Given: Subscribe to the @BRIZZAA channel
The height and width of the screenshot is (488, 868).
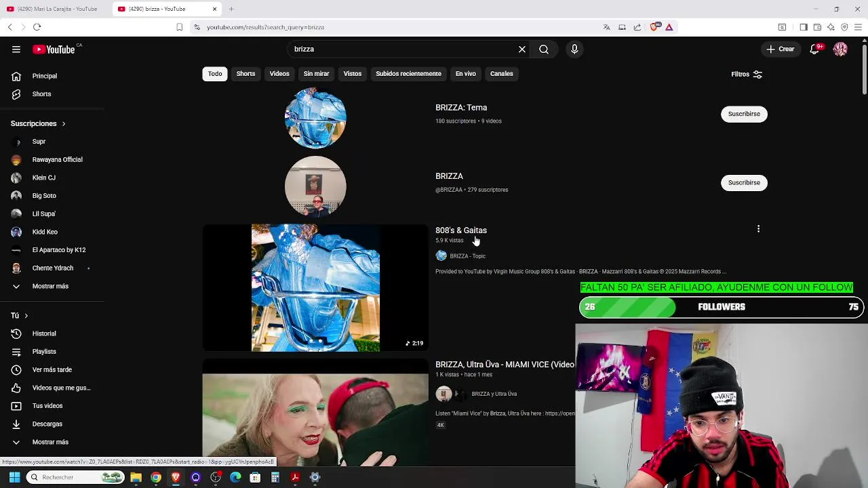Looking at the screenshot, I should (x=744, y=182).
